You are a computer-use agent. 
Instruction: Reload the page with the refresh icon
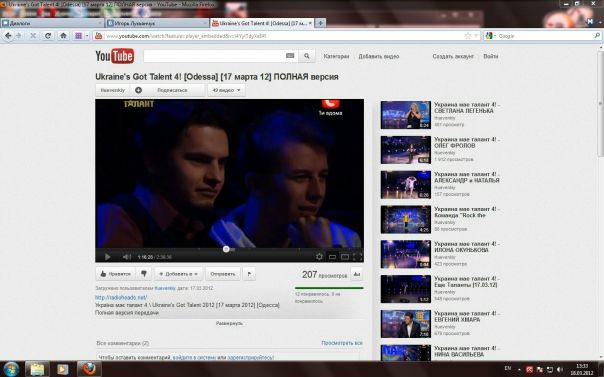tap(48, 35)
